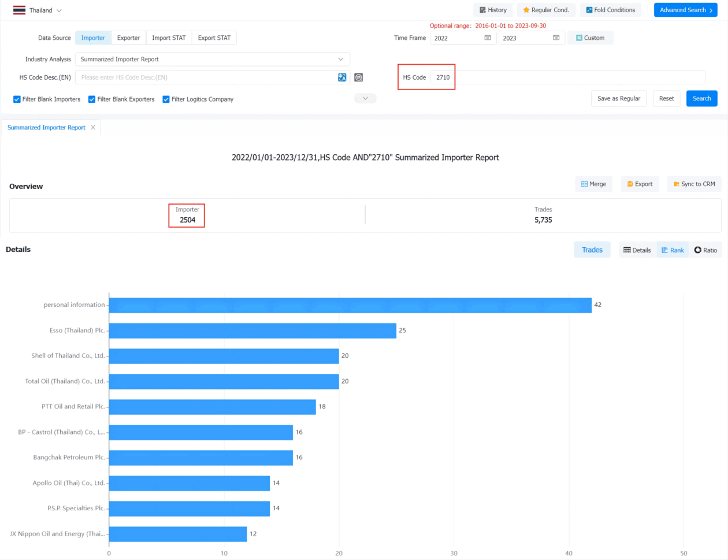Screen dimensions: 728x560
Task: Click the Thailand flag icon
Action: point(19,10)
